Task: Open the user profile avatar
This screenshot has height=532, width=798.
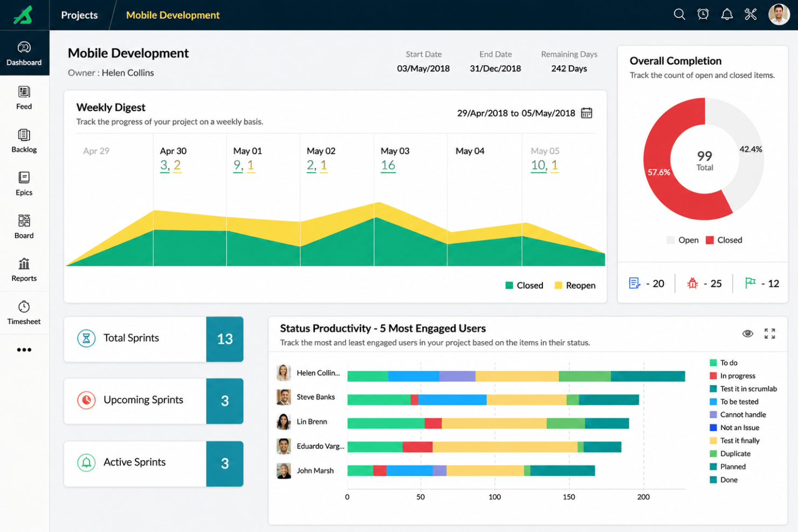Action: coord(779,15)
